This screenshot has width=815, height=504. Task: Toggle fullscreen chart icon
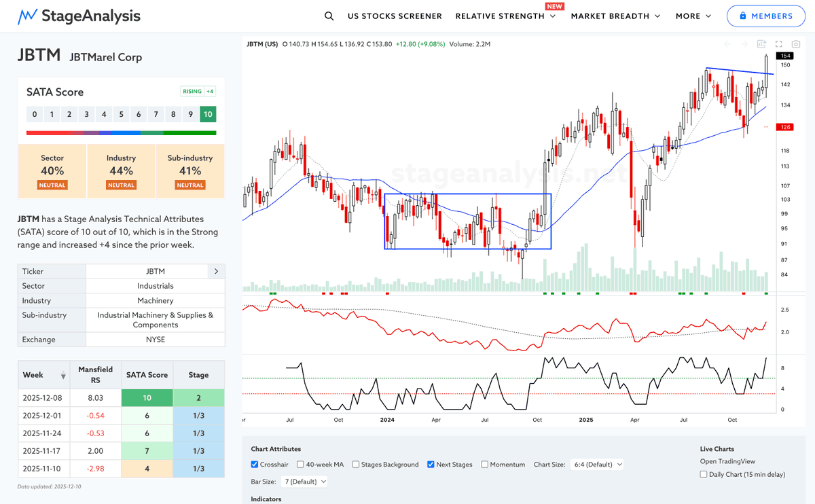pos(778,44)
